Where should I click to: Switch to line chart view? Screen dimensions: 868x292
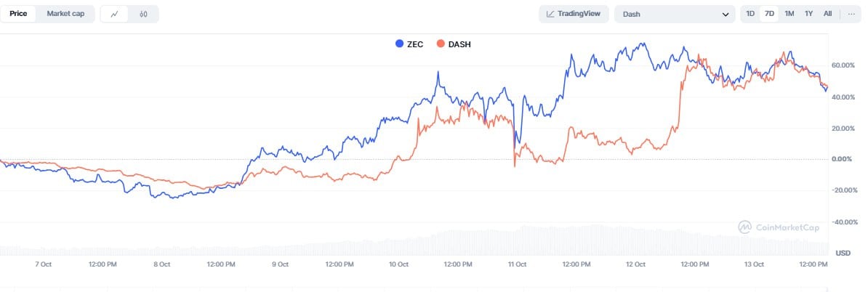pyautogui.click(x=115, y=14)
